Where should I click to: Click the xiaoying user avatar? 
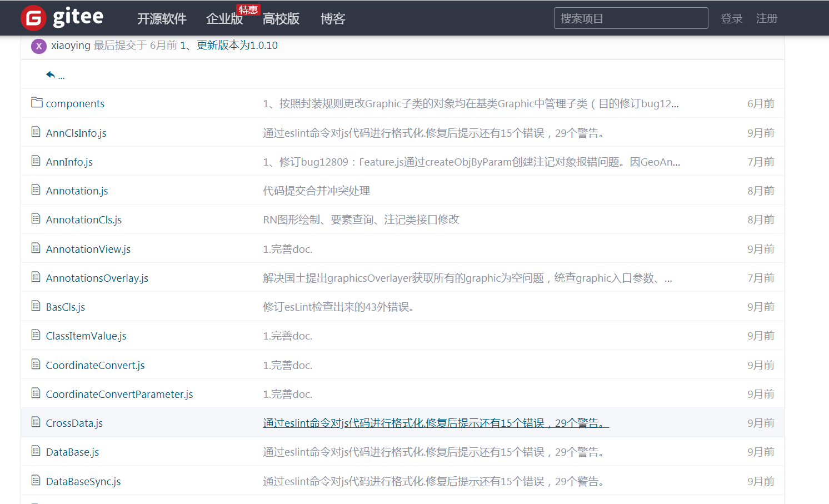point(39,46)
